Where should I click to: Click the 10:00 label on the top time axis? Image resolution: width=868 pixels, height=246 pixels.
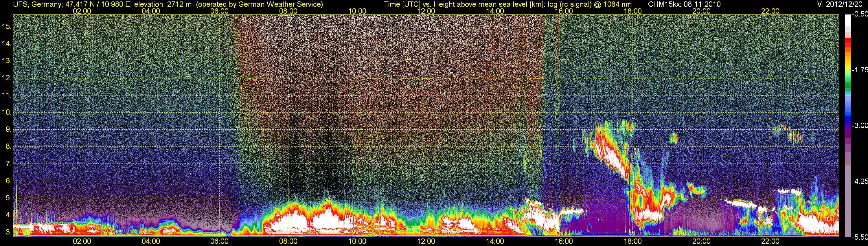coord(357,11)
